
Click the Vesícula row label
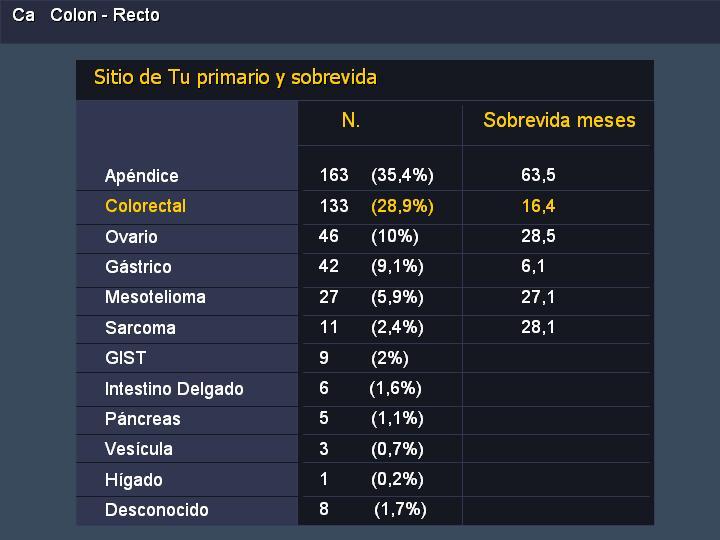(x=139, y=449)
